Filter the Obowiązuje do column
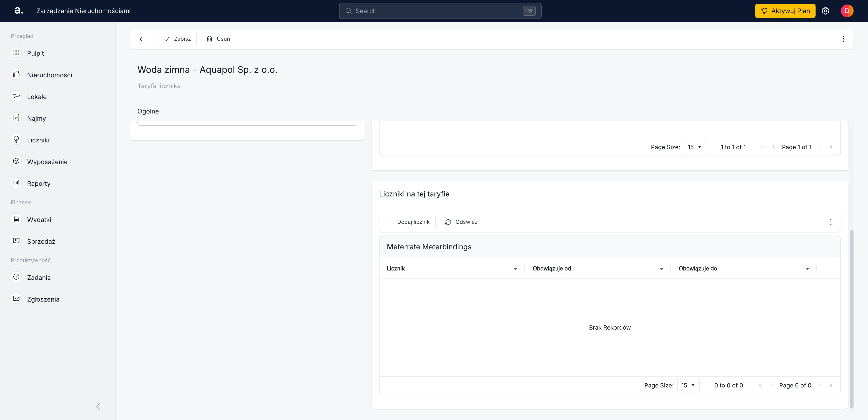 (x=807, y=268)
